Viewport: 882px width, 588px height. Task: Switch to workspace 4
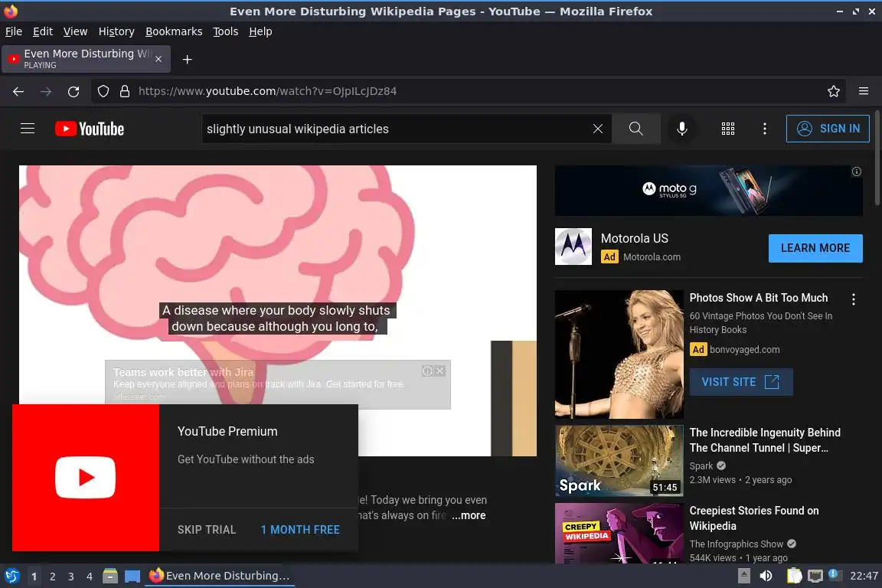point(90,577)
